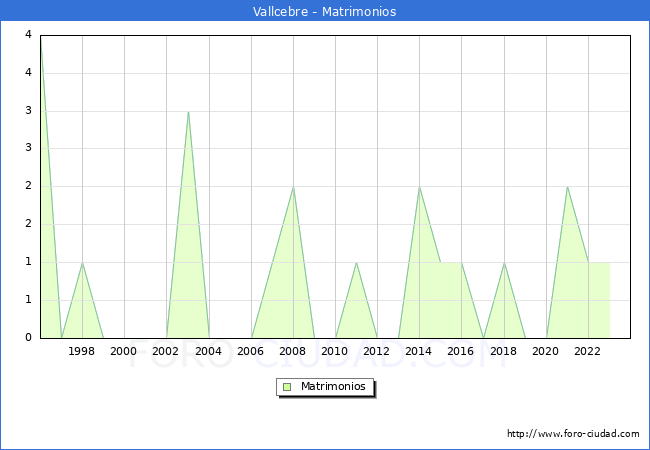Click the 1998 peak data point
This screenshot has width=650, height=450.
[x=82, y=263]
